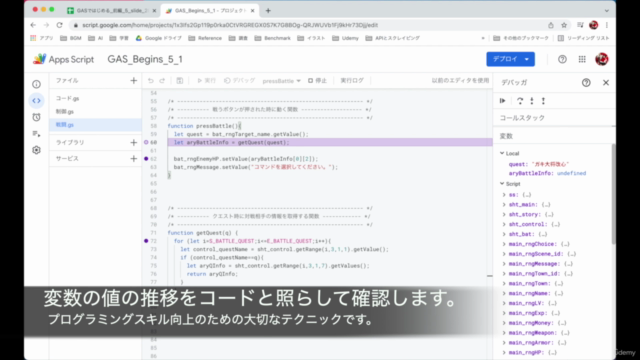The image size is (640, 360).
Task: Click debugger Step in icon
Action: point(531,101)
